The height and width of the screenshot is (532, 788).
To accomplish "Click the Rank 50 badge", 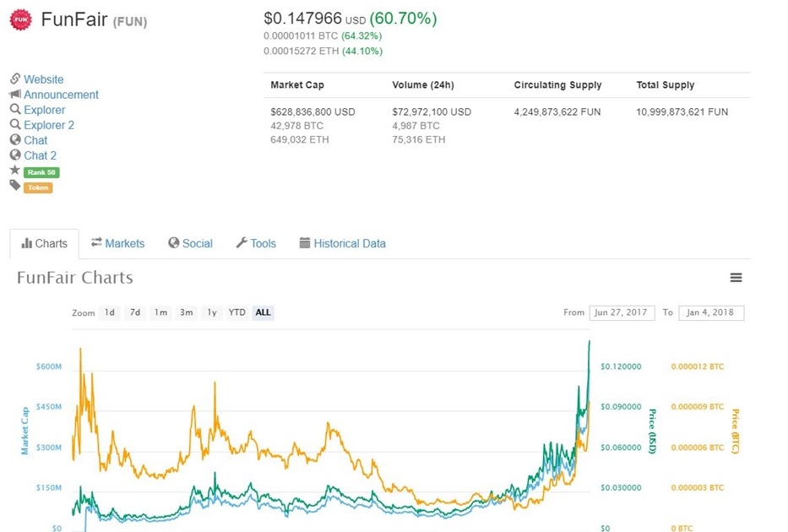I will click(x=41, y=172).
